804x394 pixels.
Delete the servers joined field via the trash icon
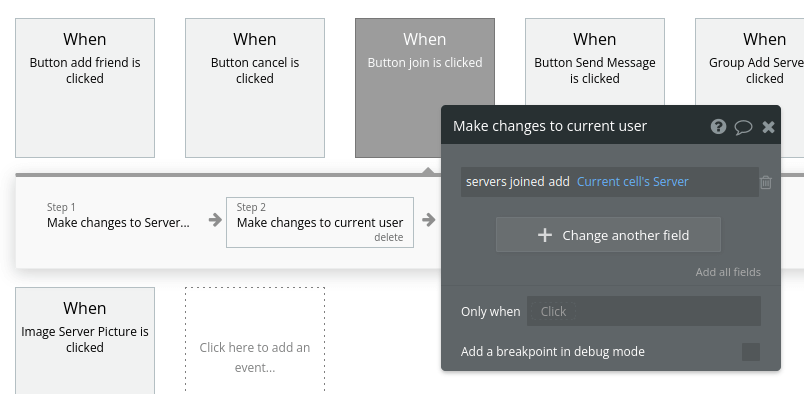tap(766, 182)
